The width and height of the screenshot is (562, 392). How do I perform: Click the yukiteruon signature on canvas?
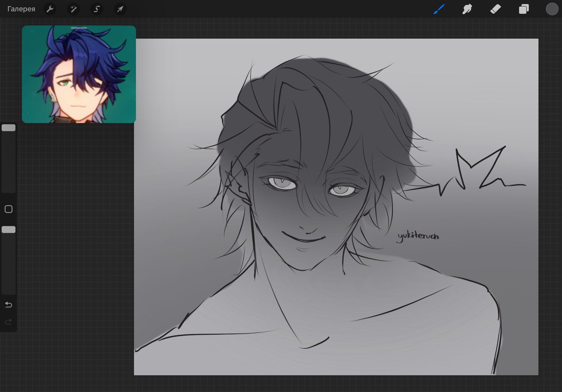(417, 237)
